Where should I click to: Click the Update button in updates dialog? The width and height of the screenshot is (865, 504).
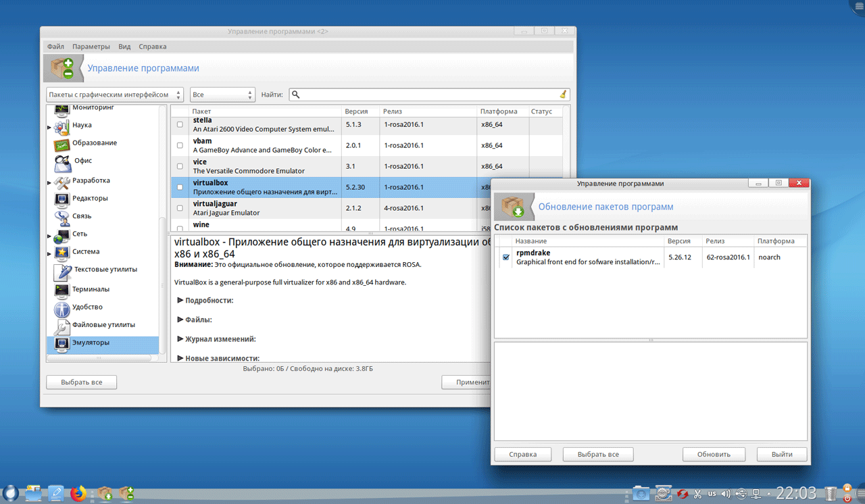[714, 454]
